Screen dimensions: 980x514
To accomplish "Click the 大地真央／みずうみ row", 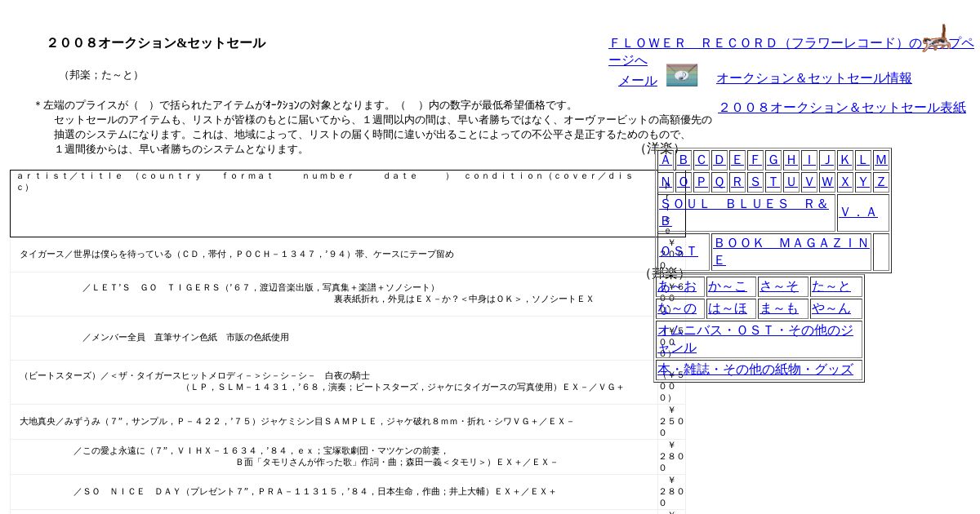I will 333,422.
